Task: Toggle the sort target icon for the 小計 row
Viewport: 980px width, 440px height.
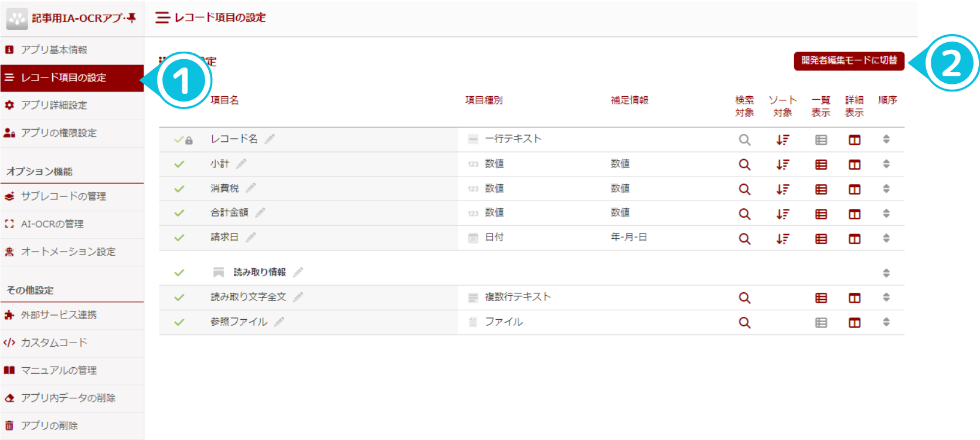Action: click(782, 164)
